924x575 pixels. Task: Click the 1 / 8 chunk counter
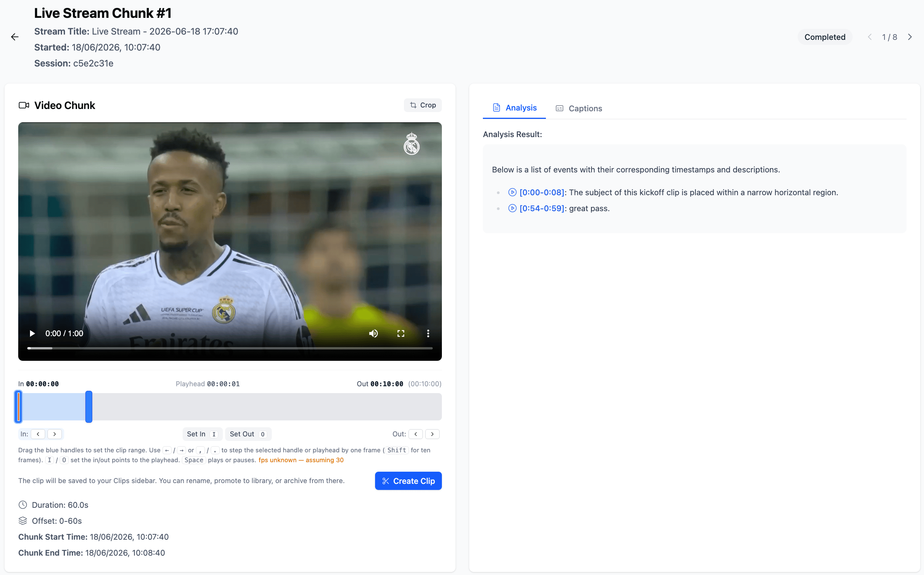point(889,37)
